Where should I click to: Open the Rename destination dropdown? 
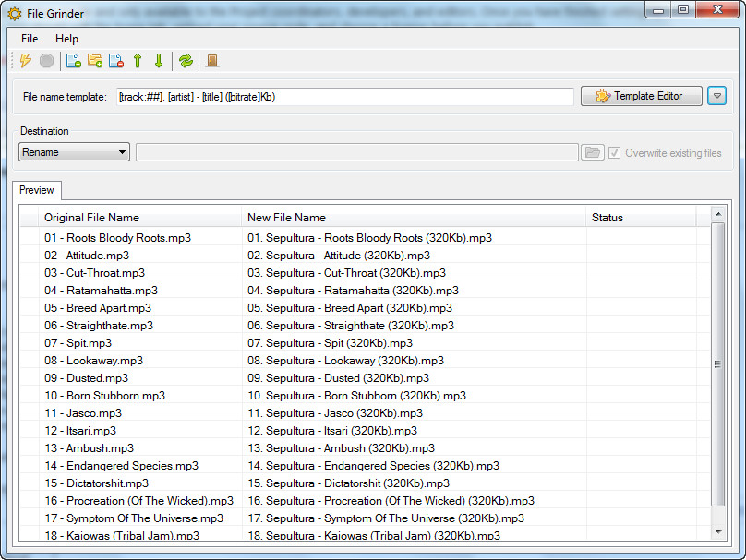(74, 152)
